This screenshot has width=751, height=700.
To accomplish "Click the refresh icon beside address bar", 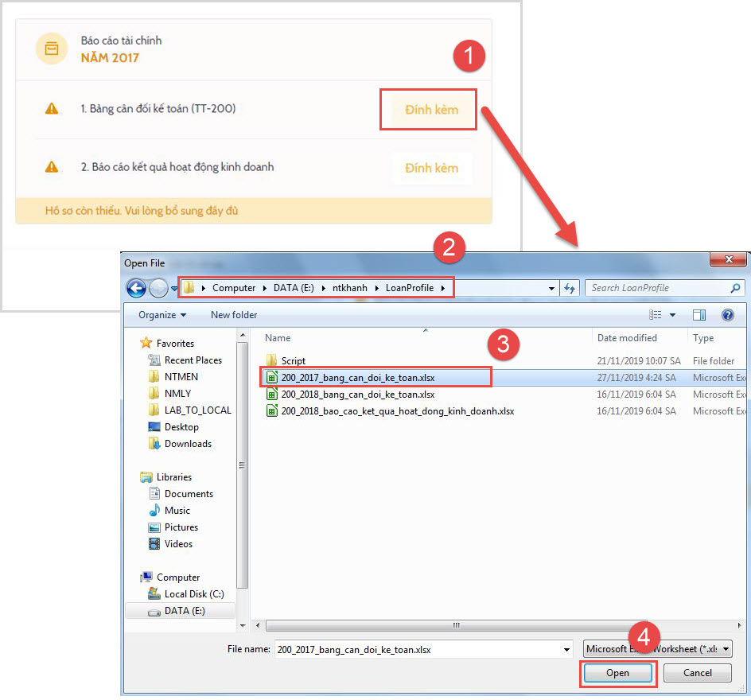I will pos(570,288).
